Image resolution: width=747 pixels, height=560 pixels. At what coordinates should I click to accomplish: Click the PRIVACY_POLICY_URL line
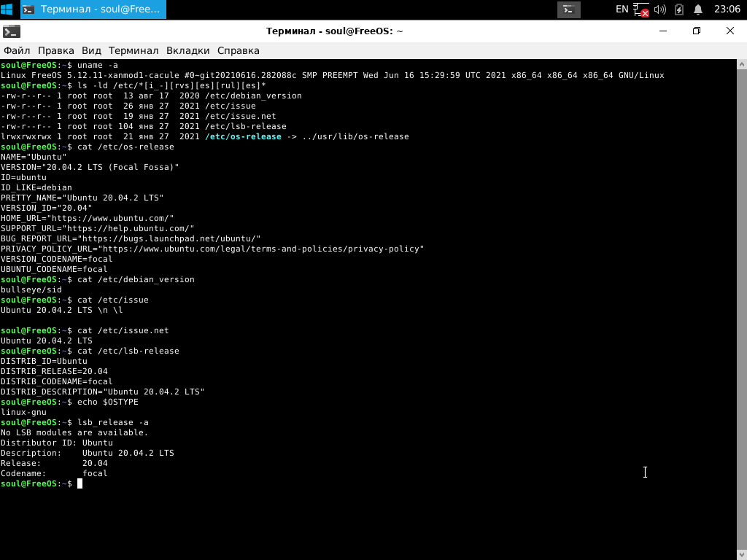212,249
